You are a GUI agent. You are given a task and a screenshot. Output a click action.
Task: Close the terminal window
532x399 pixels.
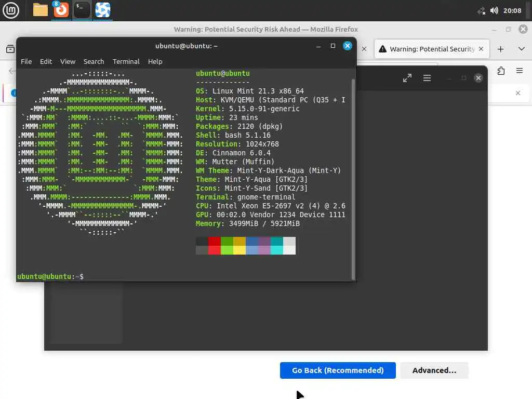tap(348, 46)
